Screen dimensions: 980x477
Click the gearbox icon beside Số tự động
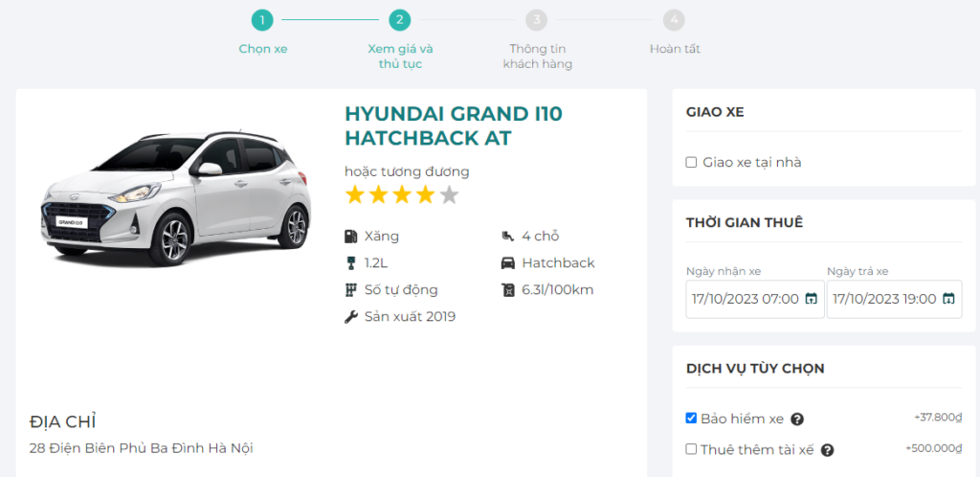tap(351, 290)
